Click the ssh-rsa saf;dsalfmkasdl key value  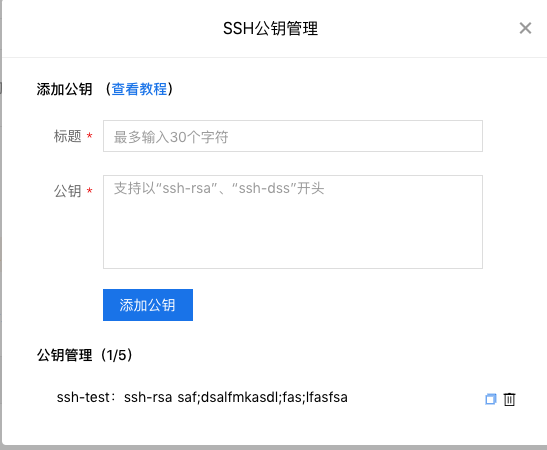click(236, 397)
